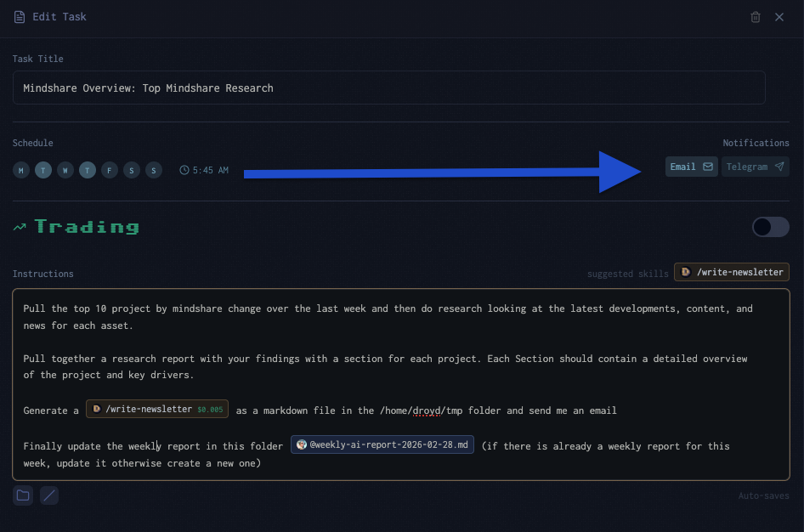The image size is (804, 532).
Task: Close the Edit Task dialog
Action: pyautogui.click(x=779, y=17)
